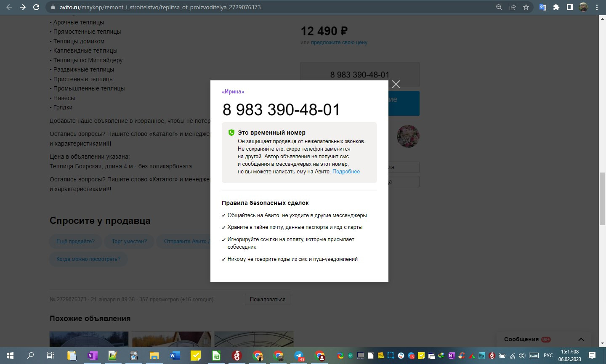Open the Chrome profile avatar
606x364 pixels.
pyautogui.click(x=583, y=7)
